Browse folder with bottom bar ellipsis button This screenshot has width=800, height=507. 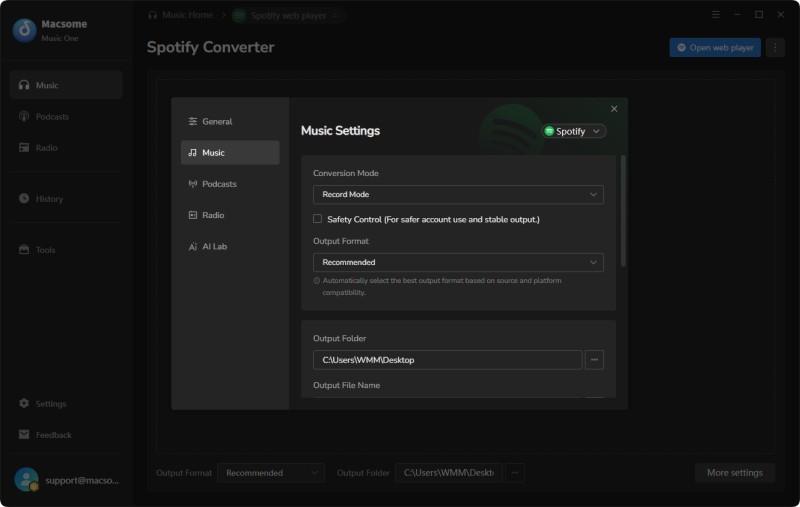point(515,473)
